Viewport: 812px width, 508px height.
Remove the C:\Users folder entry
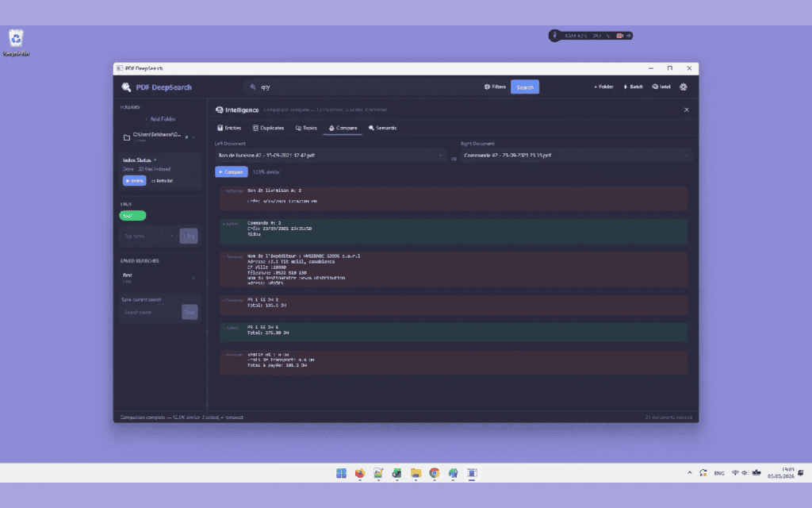pyautogui.click(x=193, y=137)
